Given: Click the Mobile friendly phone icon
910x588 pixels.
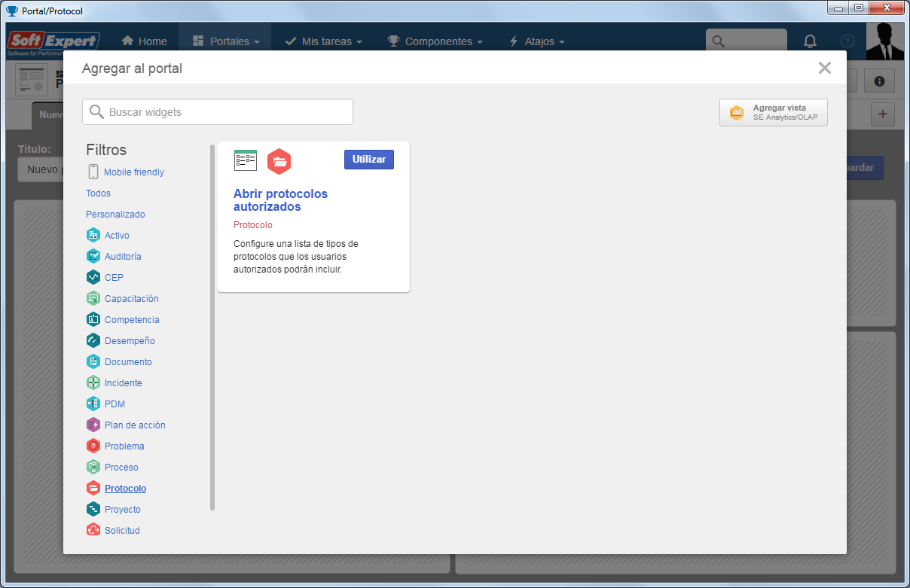Looking at the screenshot, I should [x=93, y=172].
